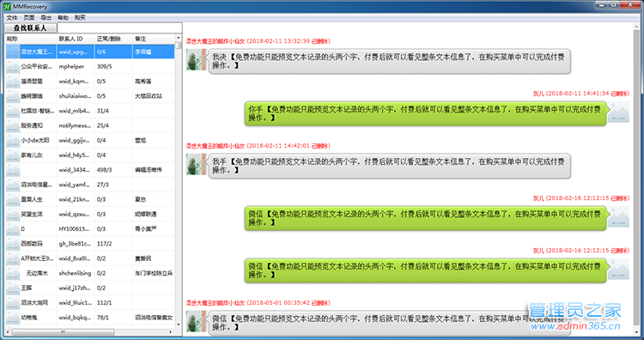Click avatar icon in the notifymess... row
This screenshot has height=340, width=644.
coord(13,125)
